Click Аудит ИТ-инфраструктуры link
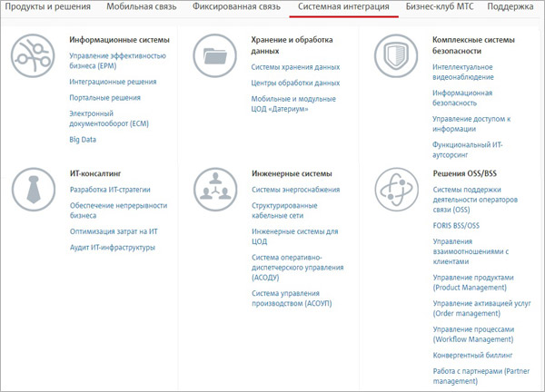The width and height of the screenshot is (545, 392). pos(113,248)
